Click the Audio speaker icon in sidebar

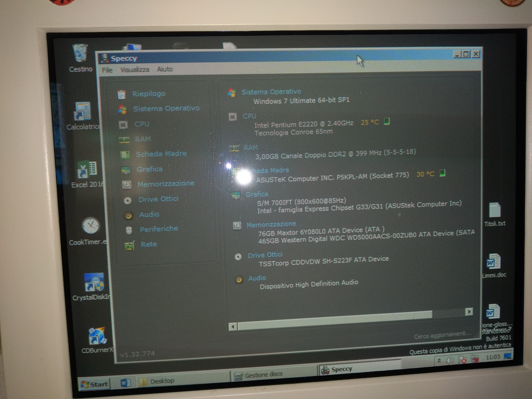tap(128, 215)
